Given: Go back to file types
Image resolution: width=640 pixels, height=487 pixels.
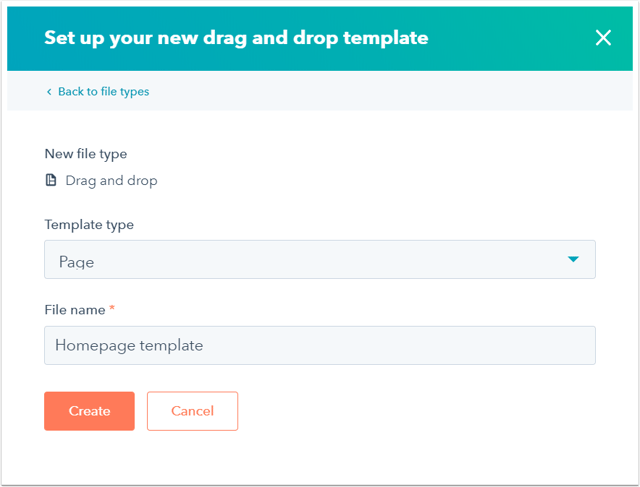Looking at the screenshot, I should point(103,91).
